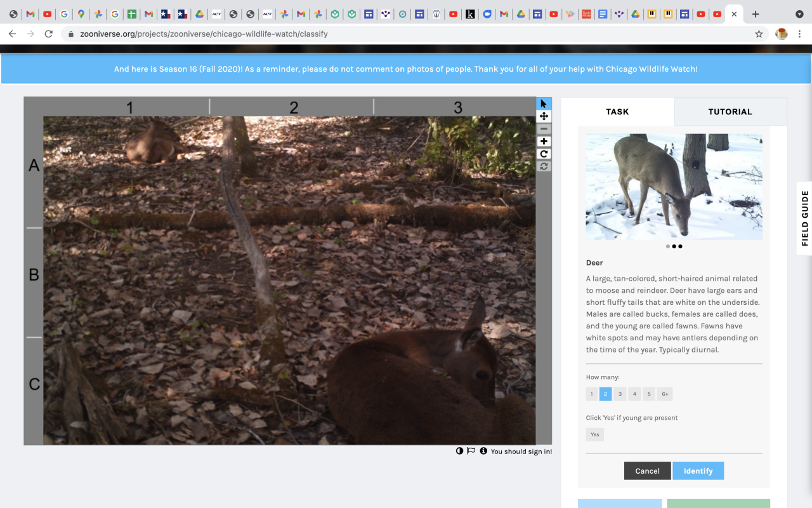This screenshot has height=508, width=812.
Task: Switch to the black 'k' icon tab
Action: click(x=470, y=14)
